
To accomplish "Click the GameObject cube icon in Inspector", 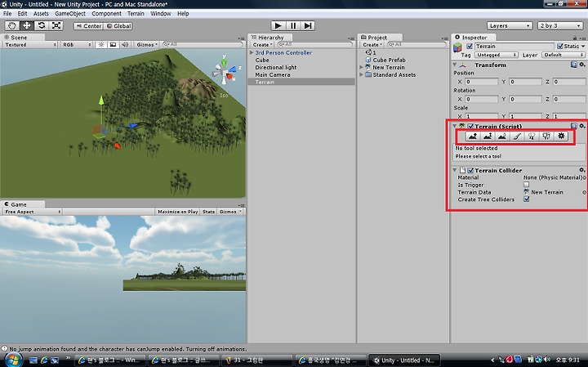I will (458, 47).
